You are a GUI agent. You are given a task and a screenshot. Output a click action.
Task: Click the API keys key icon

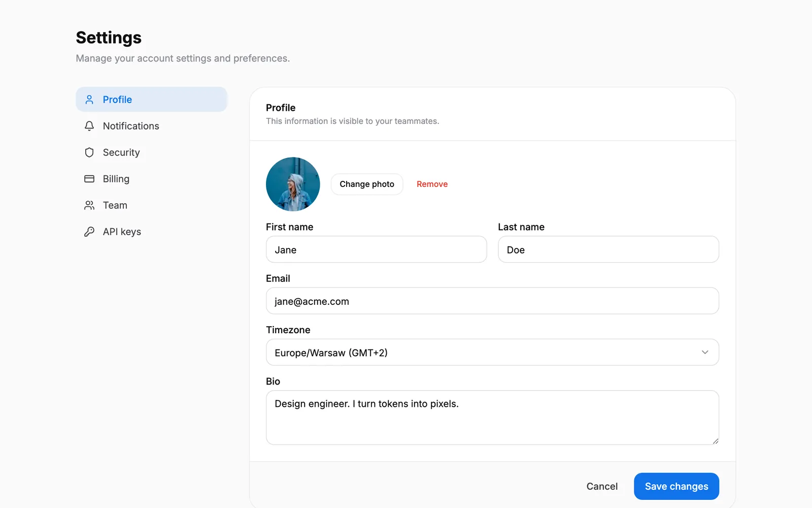[x=89, y=232]
